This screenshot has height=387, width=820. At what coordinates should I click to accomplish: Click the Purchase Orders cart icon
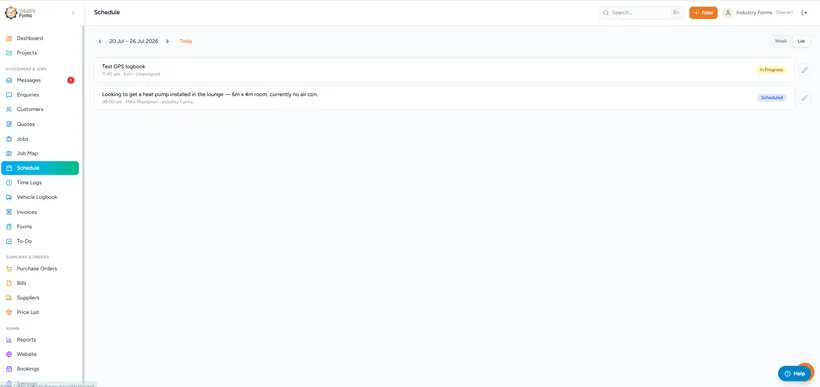(9, 269)
